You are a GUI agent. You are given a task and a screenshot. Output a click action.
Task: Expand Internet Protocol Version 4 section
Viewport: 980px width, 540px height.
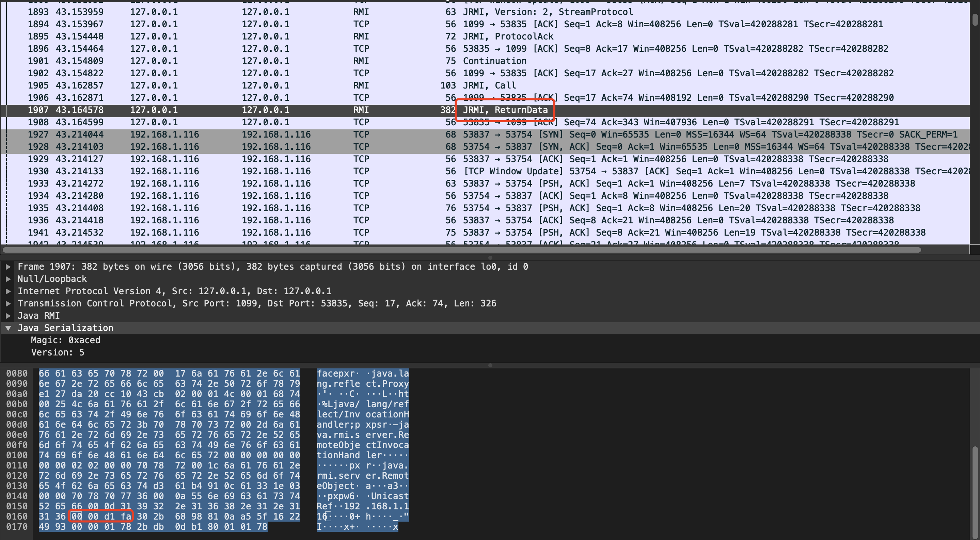8,291
